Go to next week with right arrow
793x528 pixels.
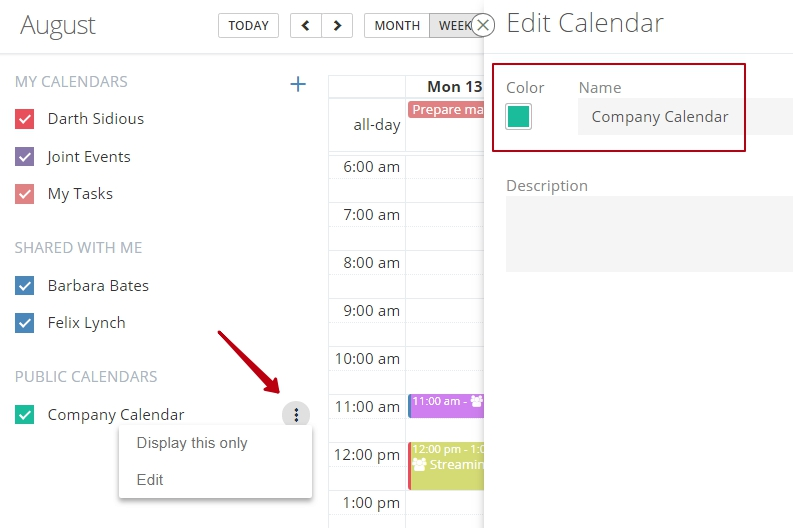click(337, 26)
